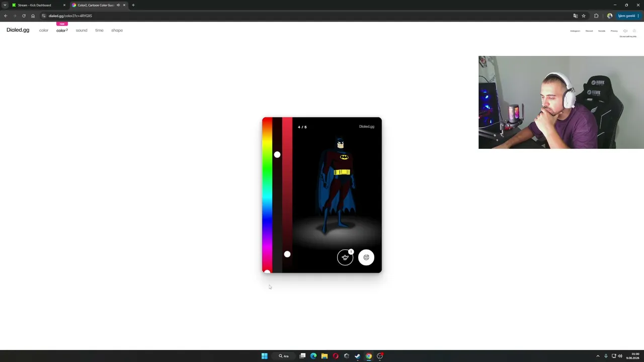Translate this page icon
The width and height of the screenshot is (644, 362).
coord(576,16)
